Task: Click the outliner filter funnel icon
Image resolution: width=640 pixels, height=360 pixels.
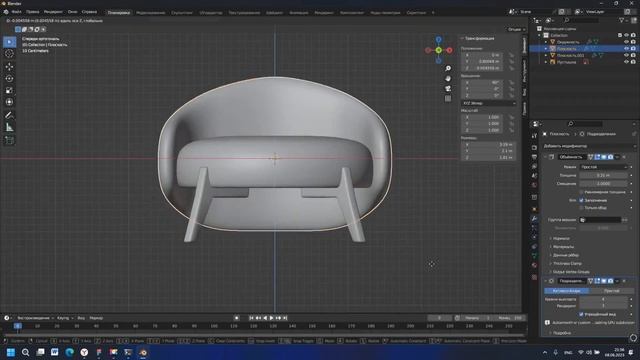Action: coord(621,20)
